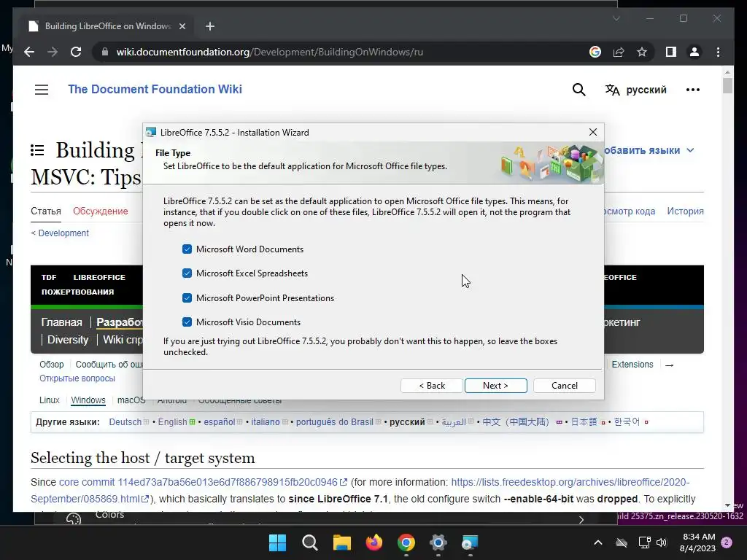Open the русский language selector
The width and height of the screenshot is (747, 560).
click(x=636, y=90)
